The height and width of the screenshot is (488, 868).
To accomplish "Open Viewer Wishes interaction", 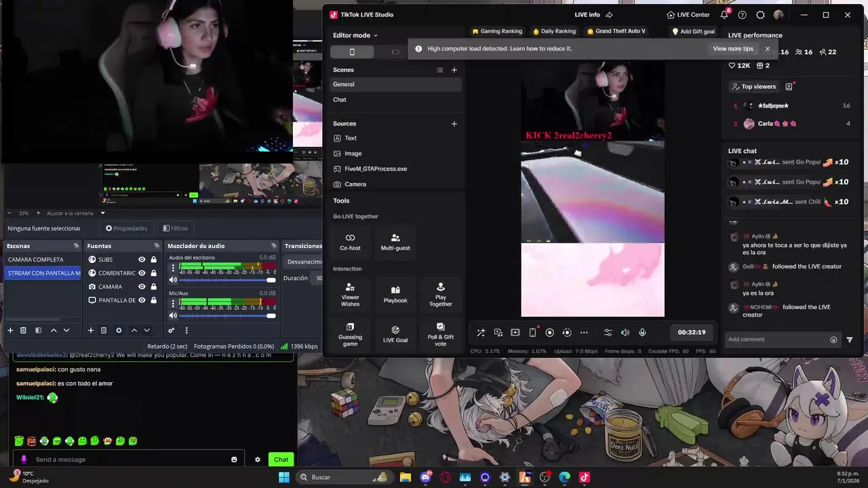I will point(350,295).
